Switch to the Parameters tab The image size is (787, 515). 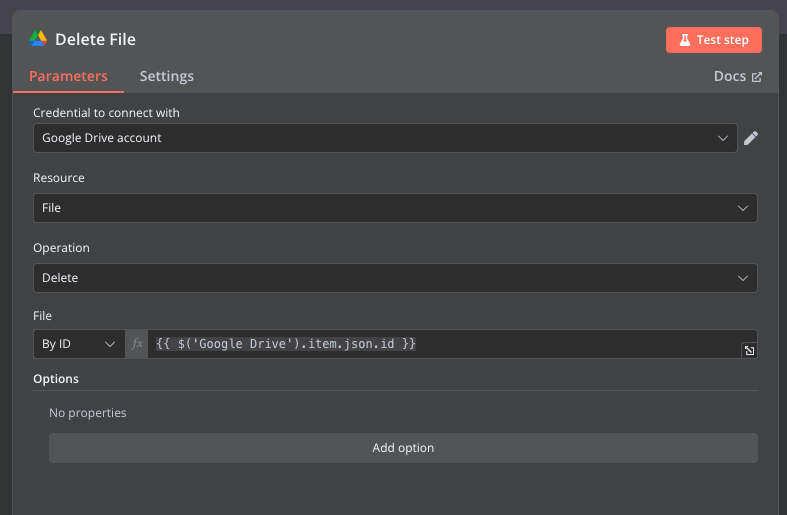68,76
